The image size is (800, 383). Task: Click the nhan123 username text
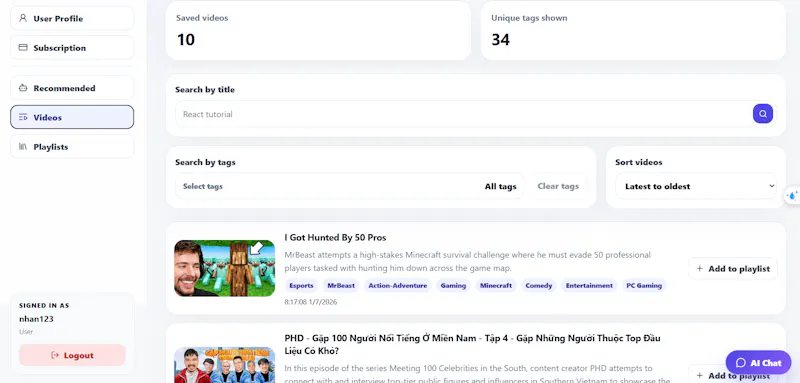click(36, 319)
